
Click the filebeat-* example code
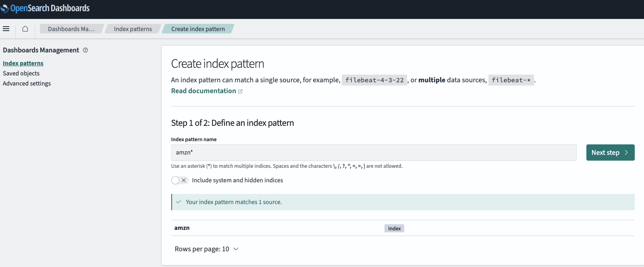coord(511,80)
